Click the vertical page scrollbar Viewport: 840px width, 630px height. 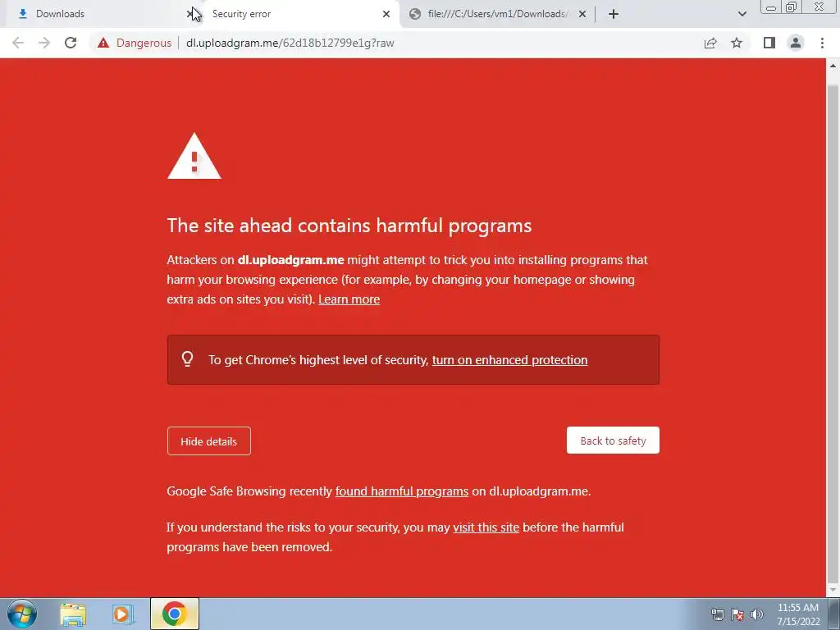click(833, 326)
